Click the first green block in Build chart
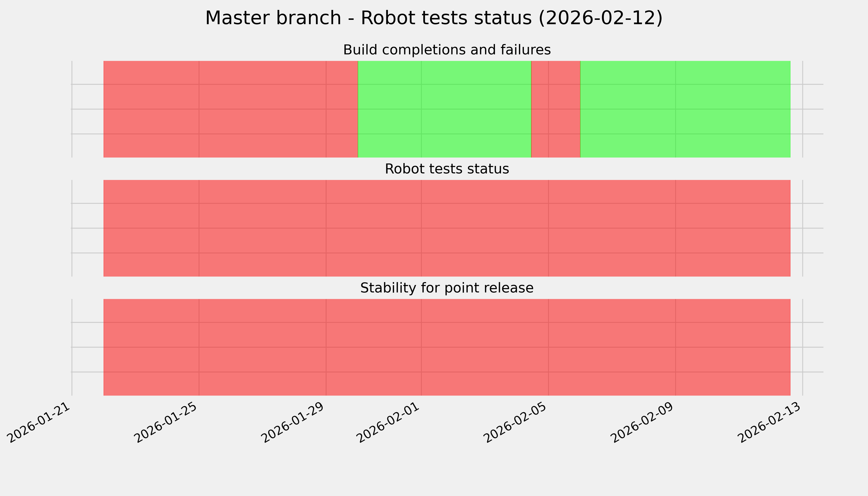Image resolution: width=868 pixels, height=496 pixels. click(x=444, y=109)
